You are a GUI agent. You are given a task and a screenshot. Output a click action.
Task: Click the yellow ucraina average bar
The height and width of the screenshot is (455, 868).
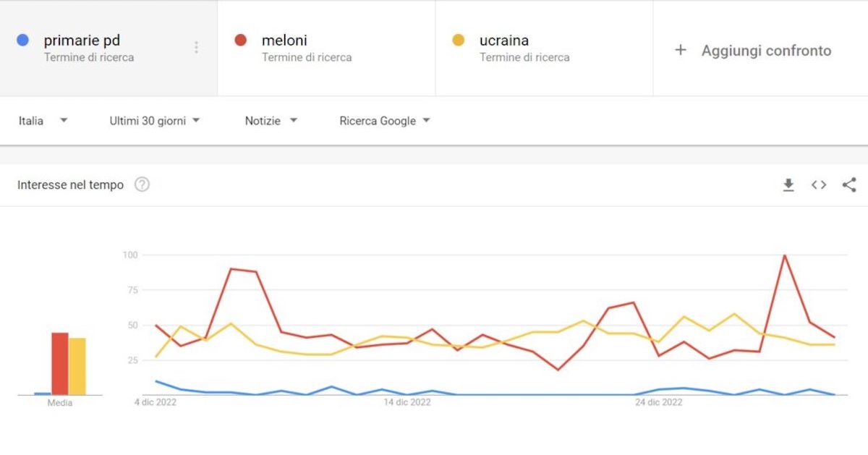pyautogui.click(x=77, y=367)
